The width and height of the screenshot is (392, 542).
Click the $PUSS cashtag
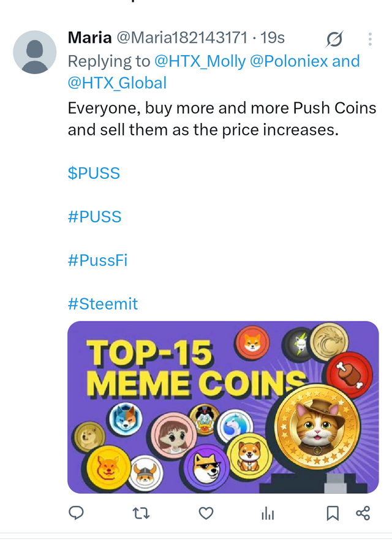pos(94,173)
